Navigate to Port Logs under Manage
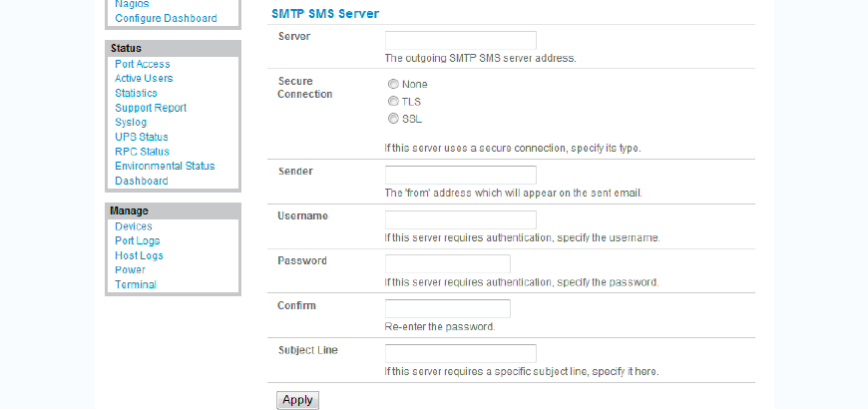 138,240
